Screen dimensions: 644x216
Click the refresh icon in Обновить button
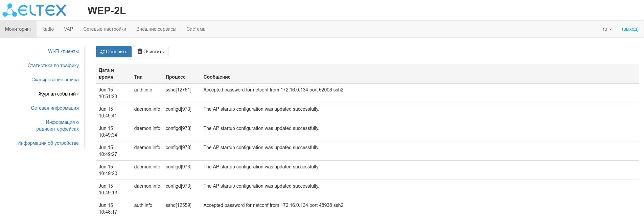tap(102, 52)
